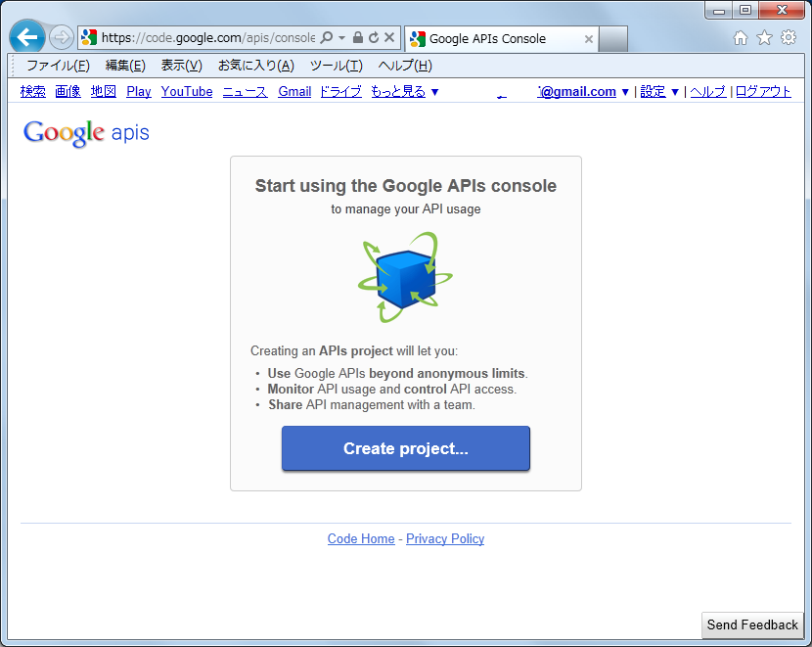This screenshot has width=812, height=647.
Task: Open Favorites star icon
Action: [764, 38]
